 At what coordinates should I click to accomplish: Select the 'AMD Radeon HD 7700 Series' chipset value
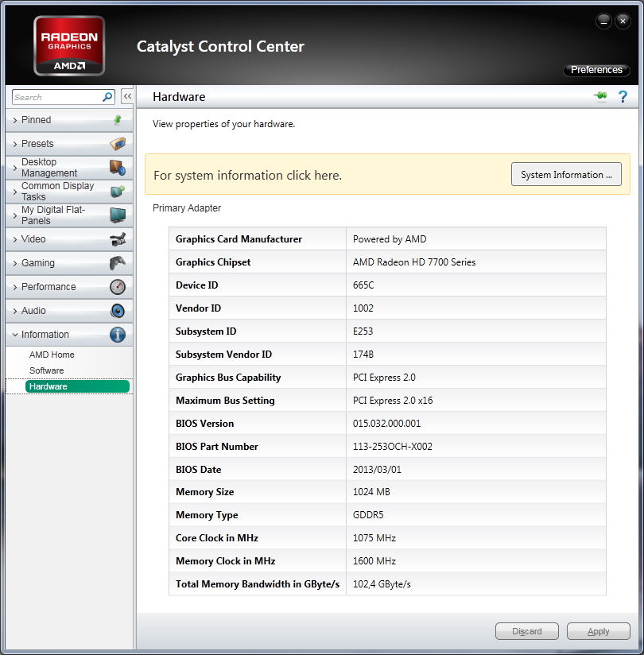click(x=414, y=262)
